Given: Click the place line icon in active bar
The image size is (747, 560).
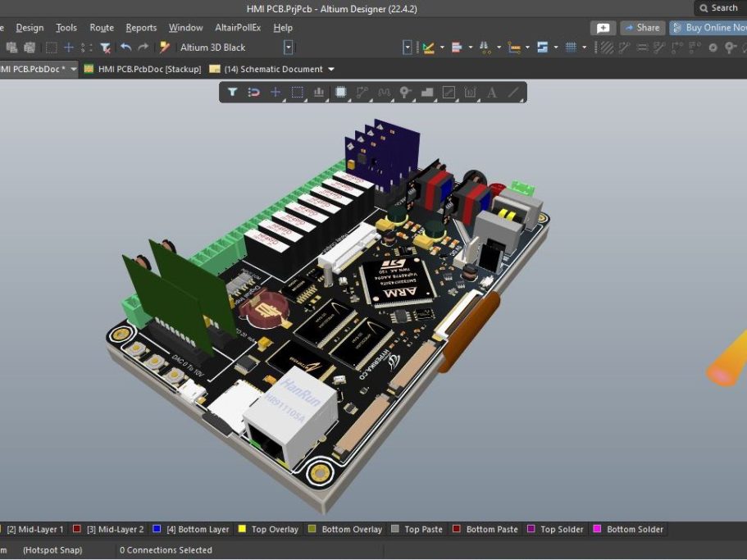Looking at the screenshot, I should (x=513, y=92).
